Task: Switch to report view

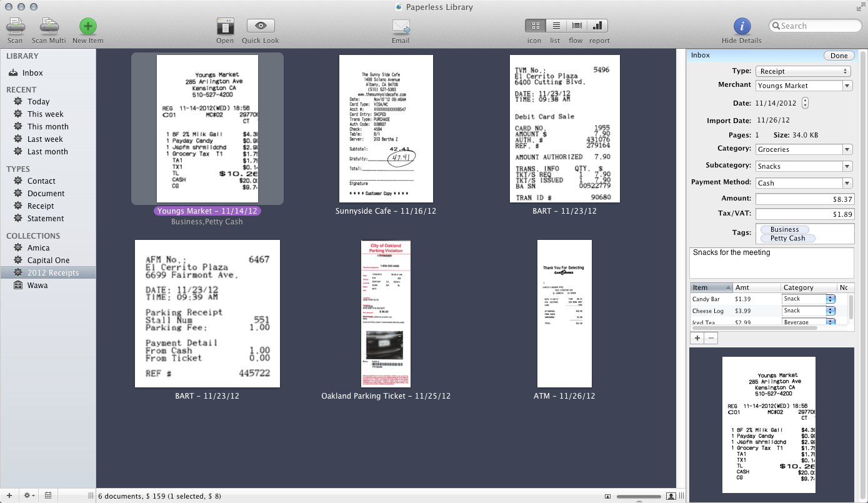Action: [x=597, y=26]
